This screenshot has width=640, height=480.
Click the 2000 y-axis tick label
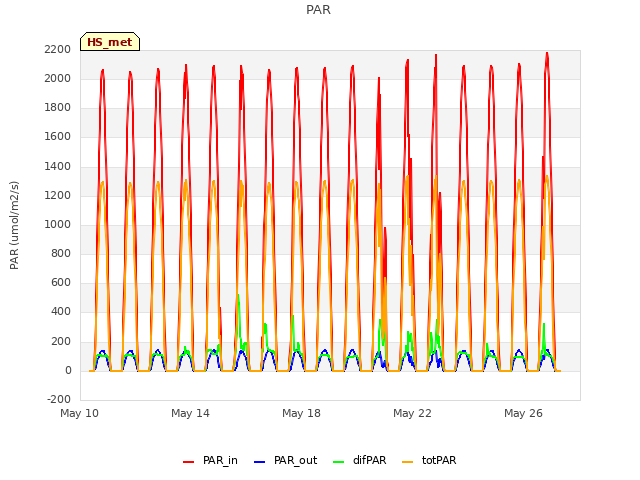58,78
